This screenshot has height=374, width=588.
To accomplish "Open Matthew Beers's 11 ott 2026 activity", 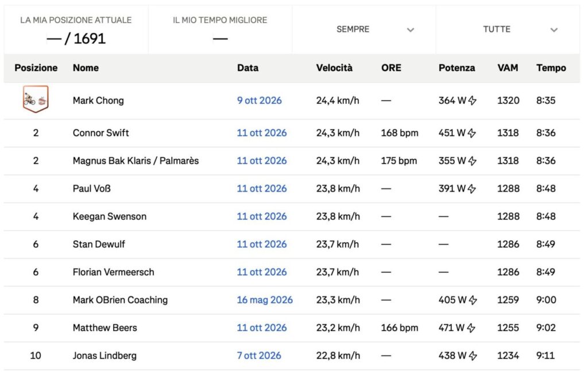I will point(262,328).
